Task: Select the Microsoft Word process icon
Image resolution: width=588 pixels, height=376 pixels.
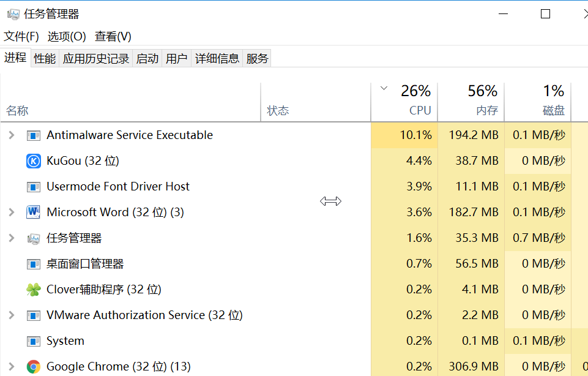Action: (34, 212)
